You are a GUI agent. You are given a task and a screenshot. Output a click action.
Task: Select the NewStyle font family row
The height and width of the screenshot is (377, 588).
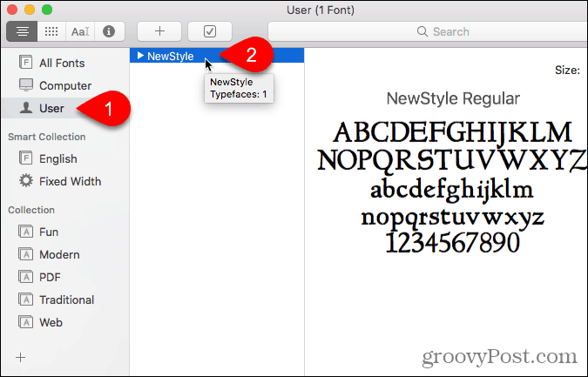click(217, 56)
